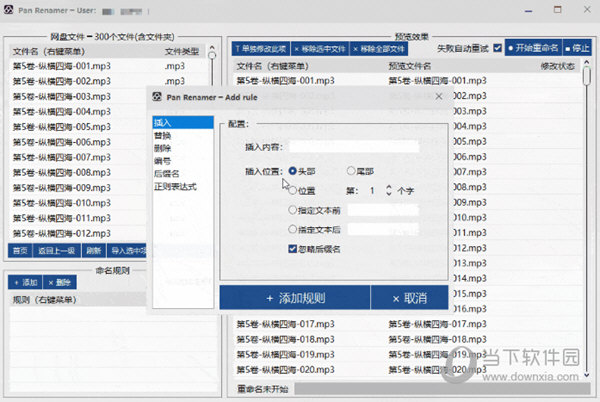Click the preview list scrollbar thumb
Screen dimensions: 600x402
(587, 76)
